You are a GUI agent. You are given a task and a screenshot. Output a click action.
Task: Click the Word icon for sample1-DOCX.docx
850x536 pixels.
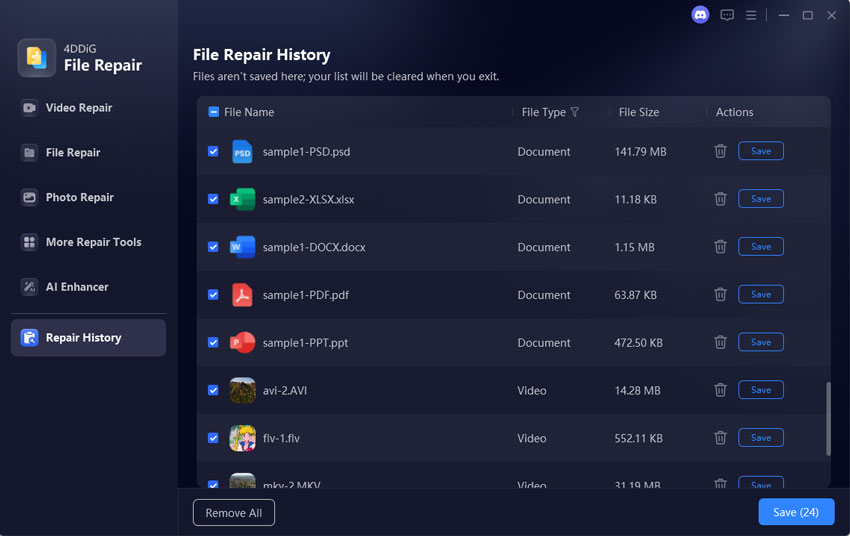click(242, 247)
